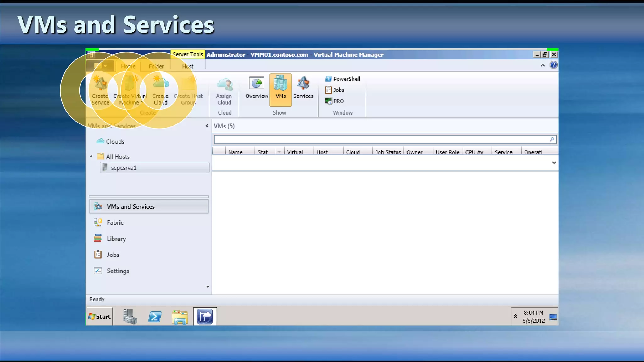Screen dimensions: 644x362
Task: Switch to the Folder ribbon tab
Action: point(156,66)
